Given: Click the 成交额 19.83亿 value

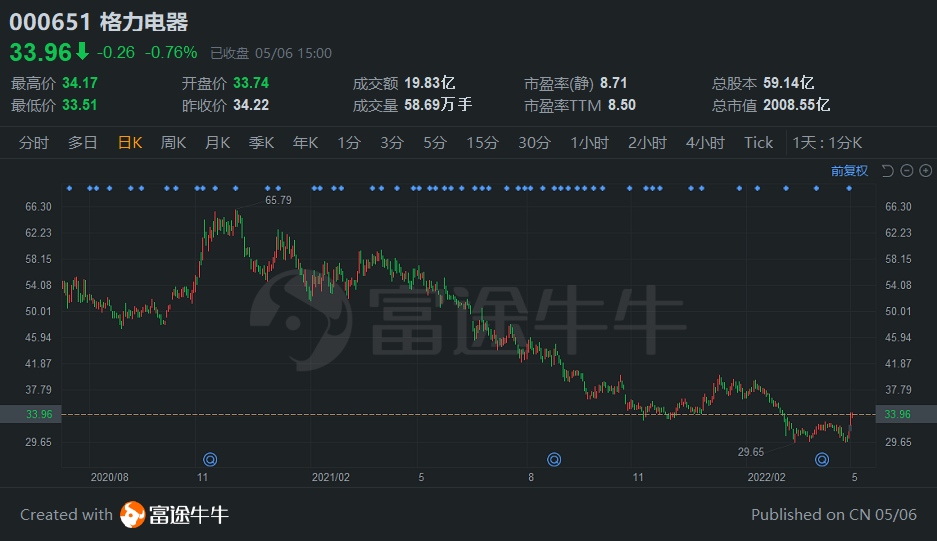Looking at the screenshot, I should click(430, 83).
